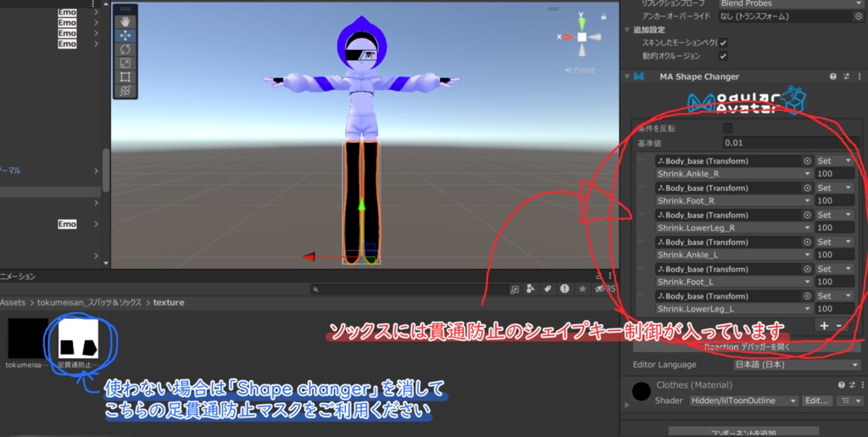
Task: Open Clothes material presets icon
Action: pyautogui.click(x=851, y=385)
